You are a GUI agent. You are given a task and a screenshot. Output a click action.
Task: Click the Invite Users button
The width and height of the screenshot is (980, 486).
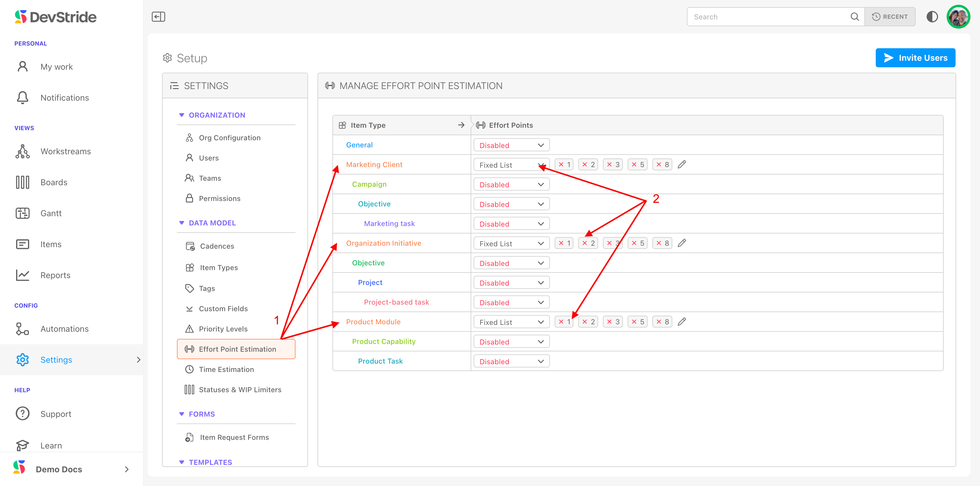tap(915, 58)
